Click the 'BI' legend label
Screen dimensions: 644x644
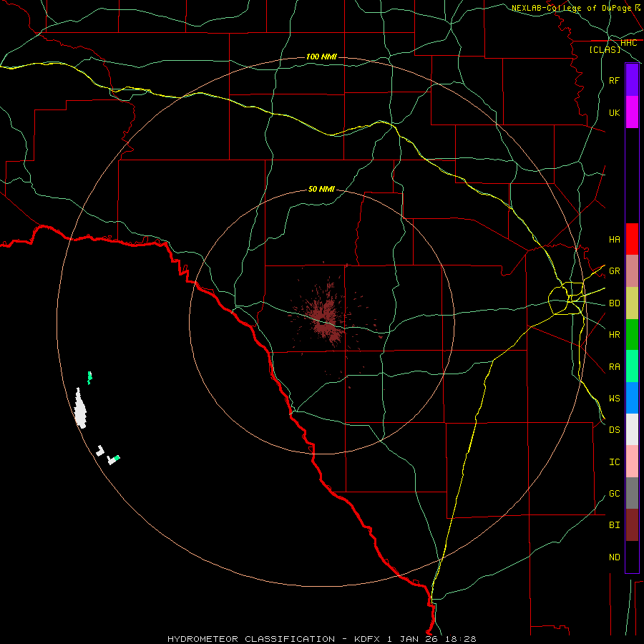tap(614, 525)
